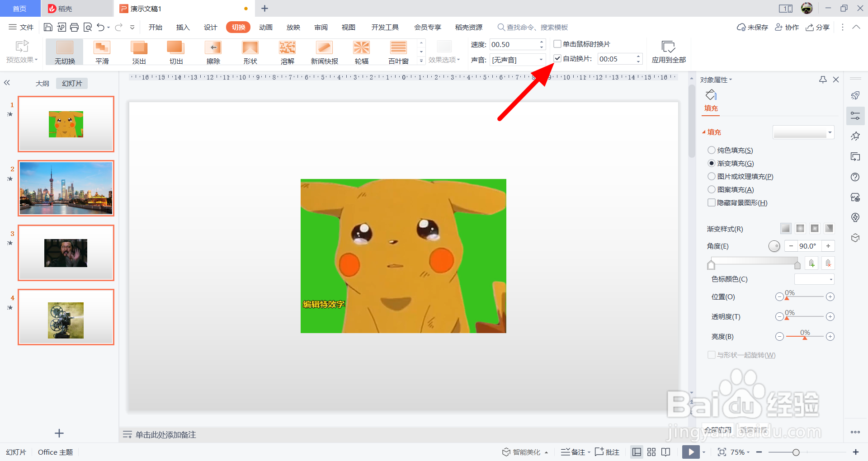Click 分享 share button
The width and height of the screenshot is (868, 461).
pyautogui.click(x=818, y=27)
